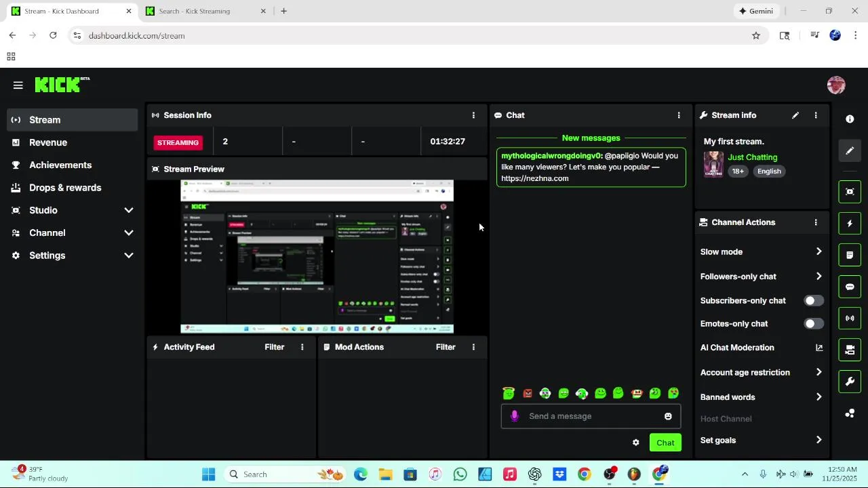Toggle Mod Actions note icon in right sidebar

tap(850, 255)
